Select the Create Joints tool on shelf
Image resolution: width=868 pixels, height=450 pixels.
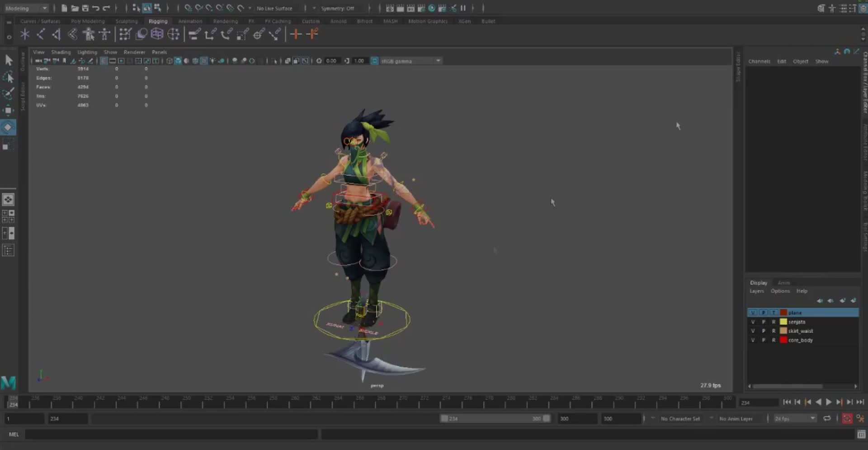(41, 34)
